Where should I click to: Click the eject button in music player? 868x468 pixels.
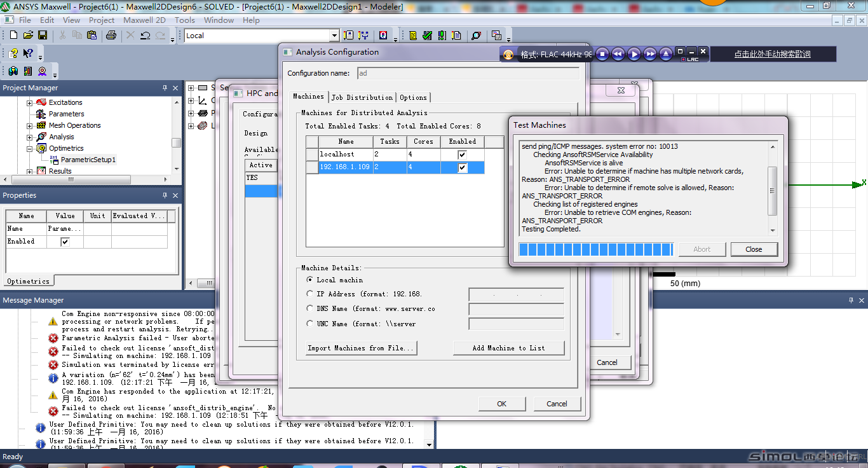(x=666, y=55)
